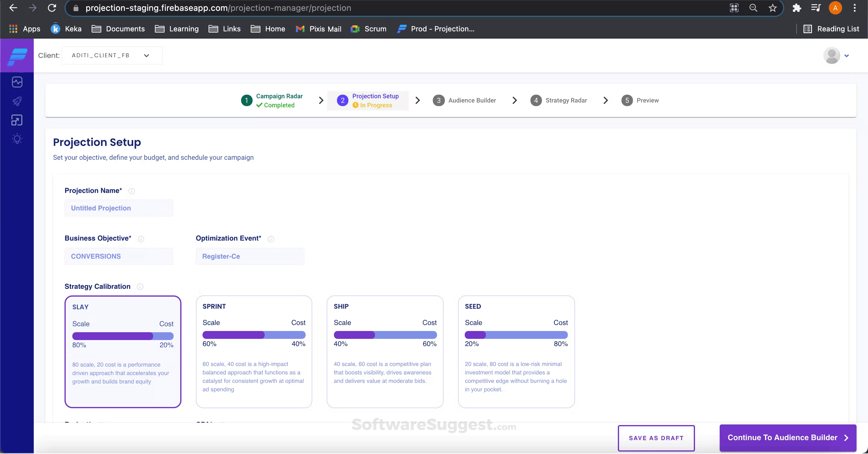
Task: Open the lightbulb insights sidebar icon
Action: pyautogui.click(x=17, y=139)
